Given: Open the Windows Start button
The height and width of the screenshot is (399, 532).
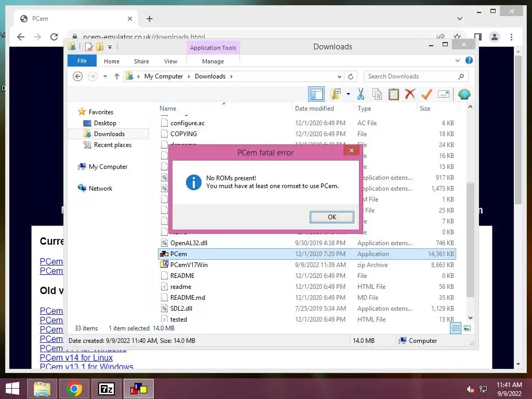Looking at the screenshot, I should (x=12, y=389).
